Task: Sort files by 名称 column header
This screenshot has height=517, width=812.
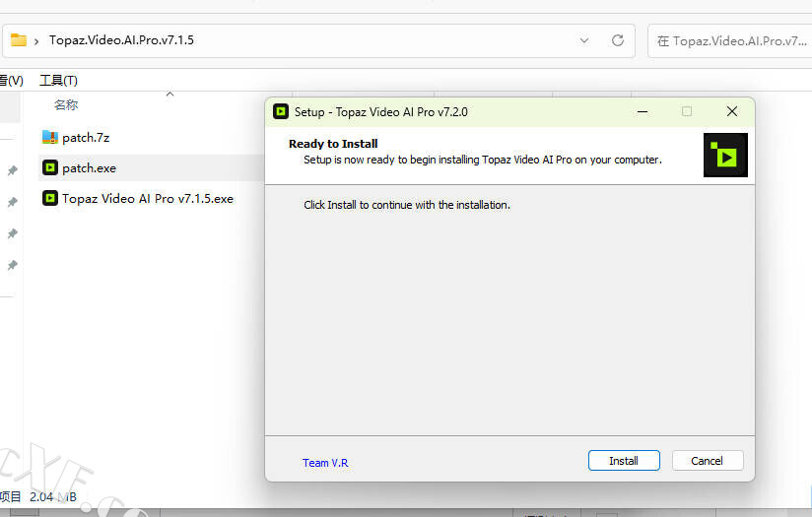Action: click(66, 105)
